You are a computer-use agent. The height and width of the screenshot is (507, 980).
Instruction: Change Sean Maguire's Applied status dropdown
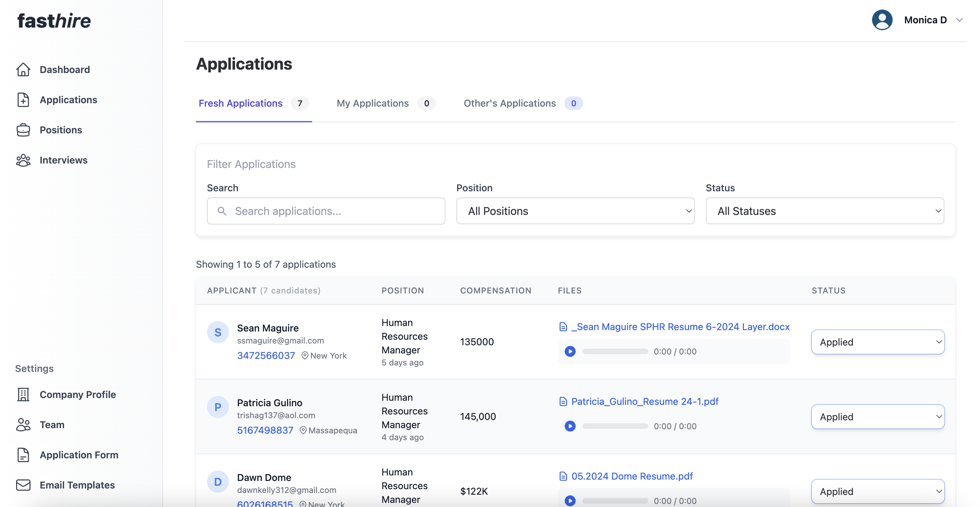tap(877, 342)
